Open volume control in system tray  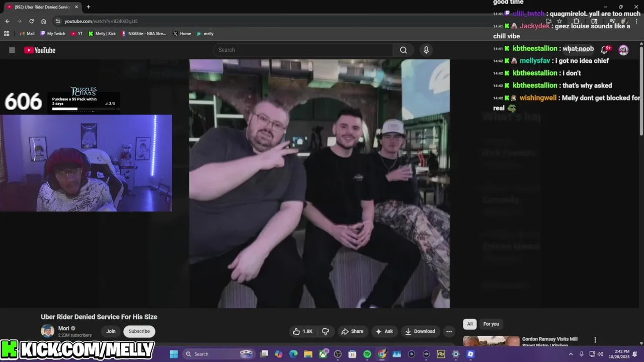pos(600,354)
